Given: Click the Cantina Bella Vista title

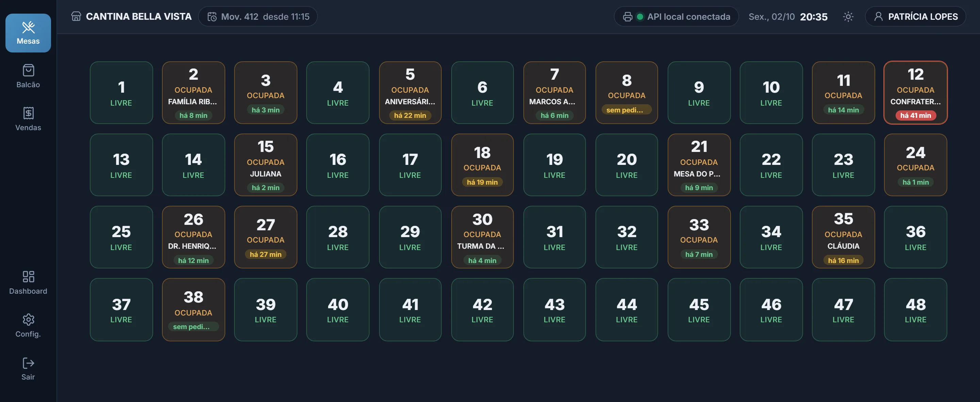Looking at the screenshot, I should click(138, 16).
